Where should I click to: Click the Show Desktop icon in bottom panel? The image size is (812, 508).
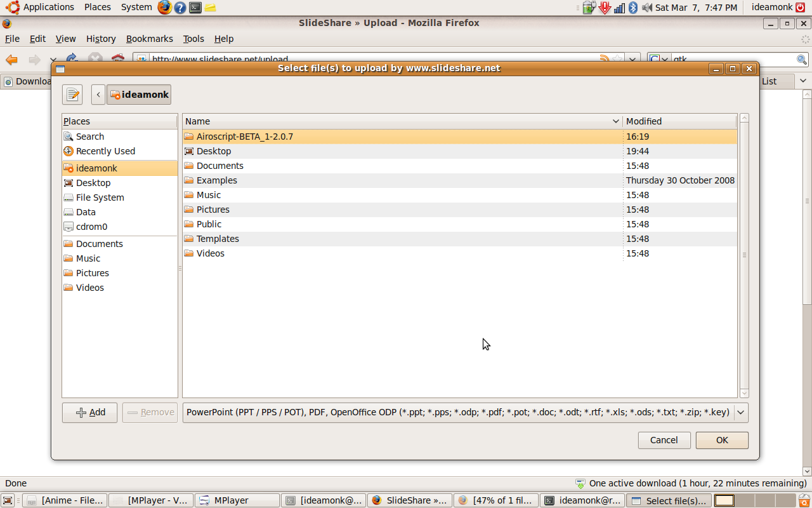click(x=9, y=500)
